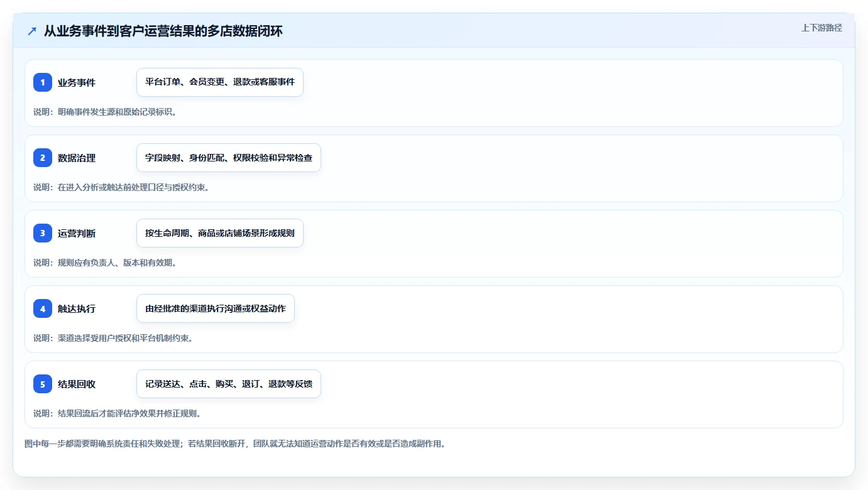
Task: Click the 运营判断 step label
Action: click(77, 233)
